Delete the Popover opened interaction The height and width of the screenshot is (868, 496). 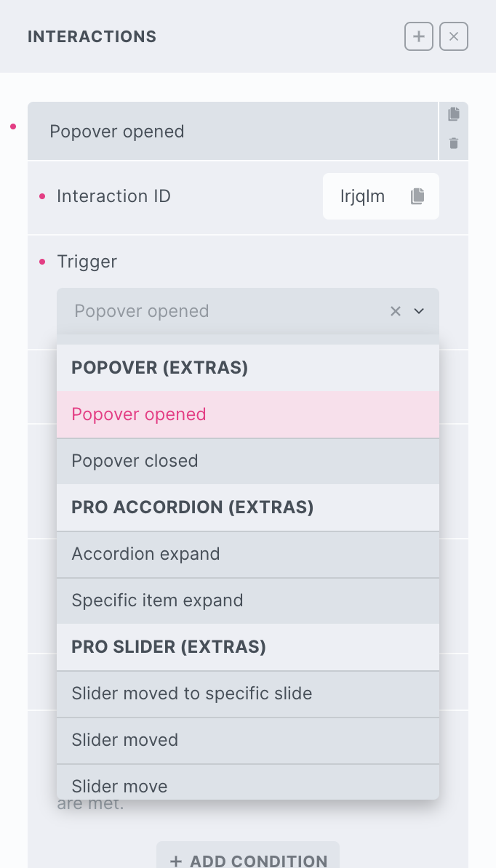pos(454,143)
